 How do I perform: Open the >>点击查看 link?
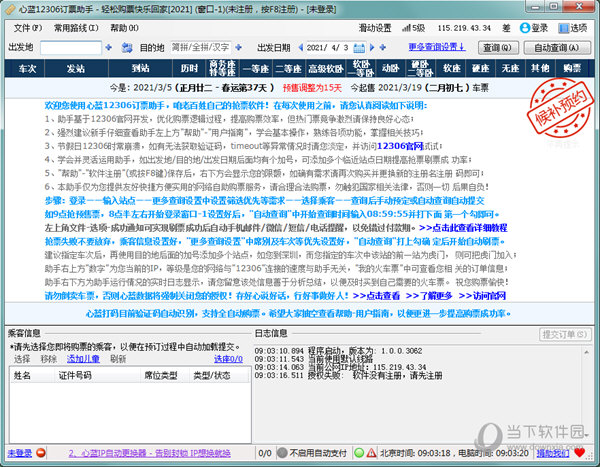376,296
